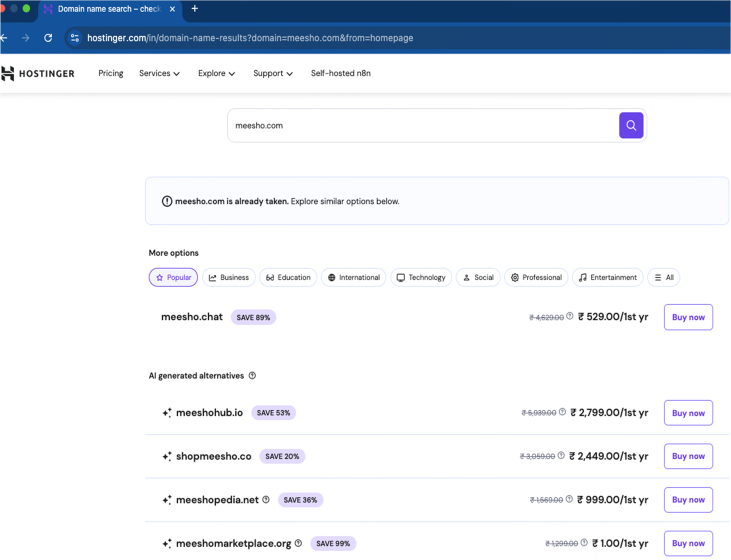Expand the Support menu
The width and height of the screenshot is (731, 560).
[x=273, y=73]
